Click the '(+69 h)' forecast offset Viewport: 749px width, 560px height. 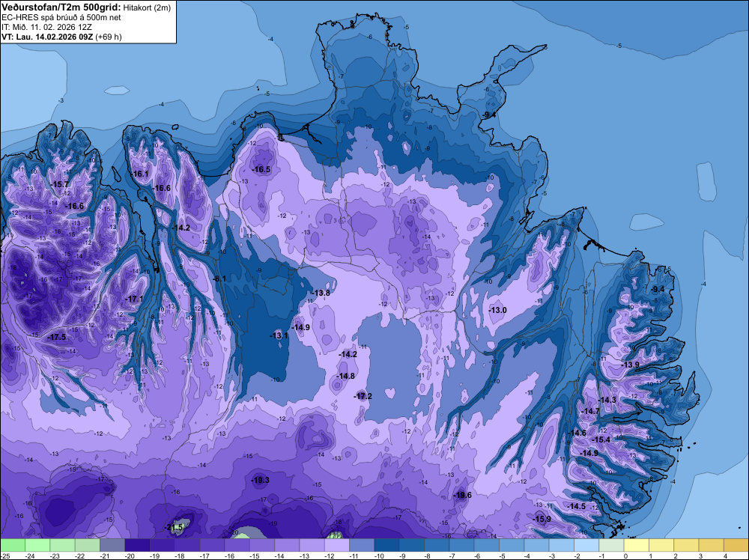coord(109,37)
